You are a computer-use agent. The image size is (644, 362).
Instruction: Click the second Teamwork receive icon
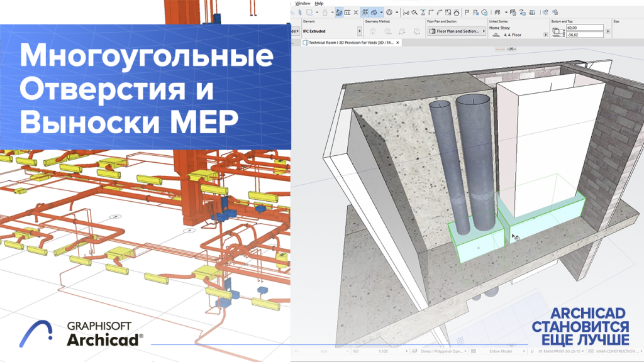click(555, 13)
